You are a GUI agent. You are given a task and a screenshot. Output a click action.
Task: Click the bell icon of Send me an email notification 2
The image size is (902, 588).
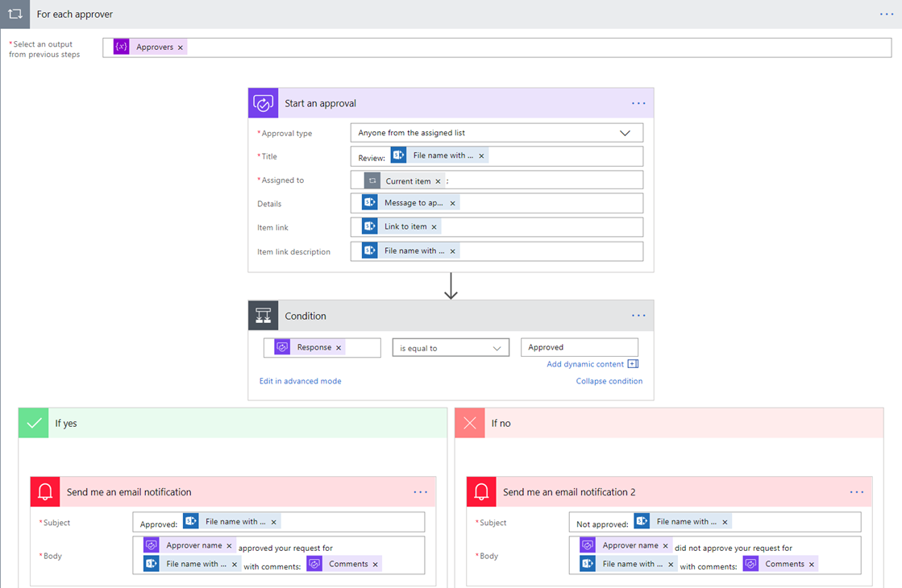click(481, 492)
